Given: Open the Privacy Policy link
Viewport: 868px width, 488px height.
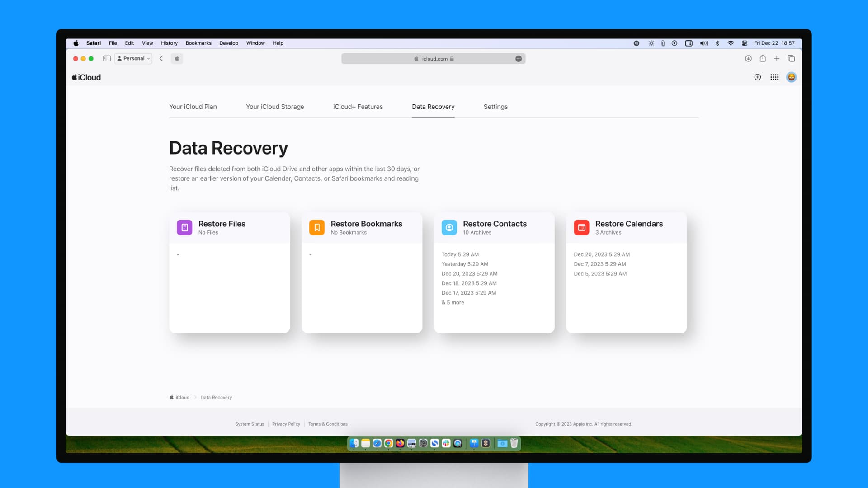Looking at the screenshot, I should tap(286, 424).
